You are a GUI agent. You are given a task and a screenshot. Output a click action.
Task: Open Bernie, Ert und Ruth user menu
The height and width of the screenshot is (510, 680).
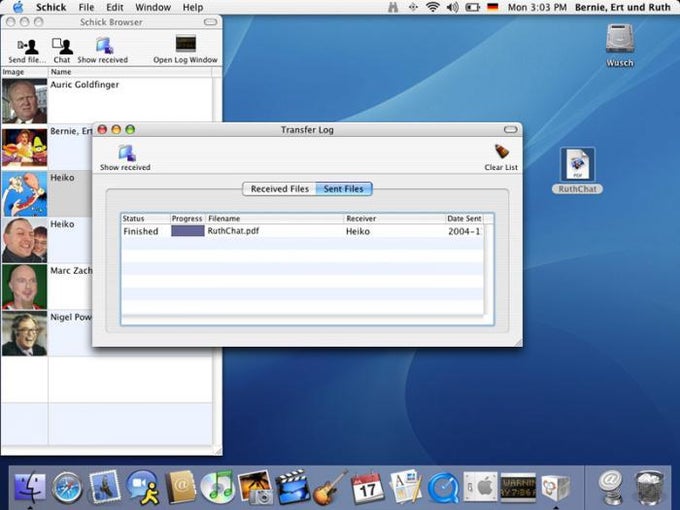(623, 7)
